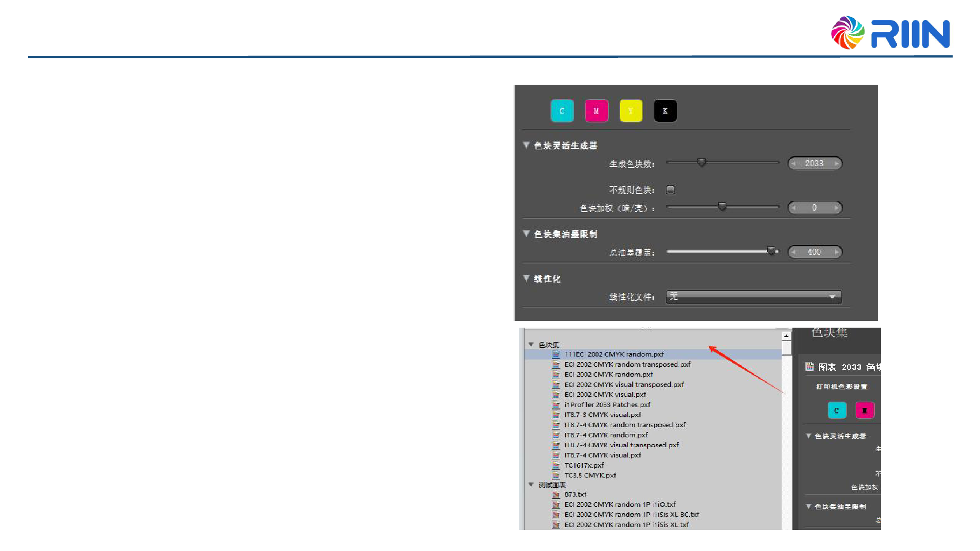
Task: Collapse the 色块灵活生成器 section
Action: point(526,145)
